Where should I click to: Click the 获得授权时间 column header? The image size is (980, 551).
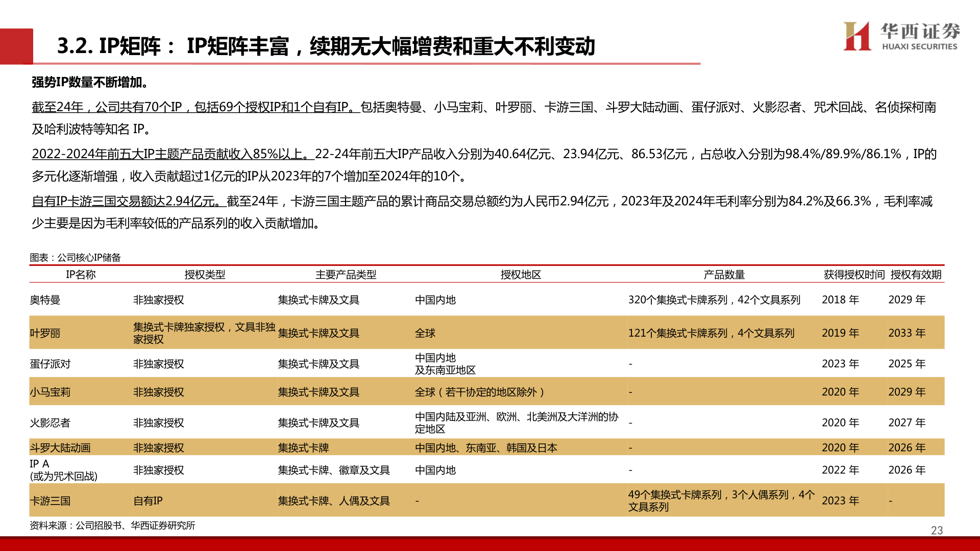[854, 275]
